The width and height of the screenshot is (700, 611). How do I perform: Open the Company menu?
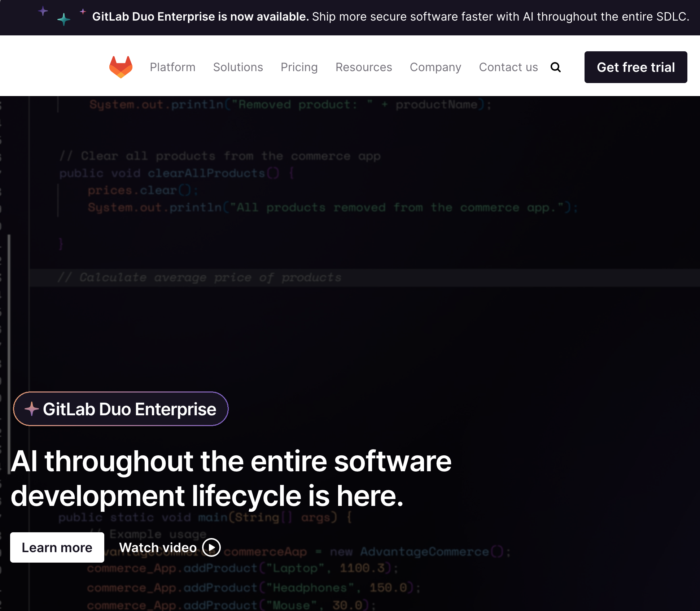click(436, 67)
